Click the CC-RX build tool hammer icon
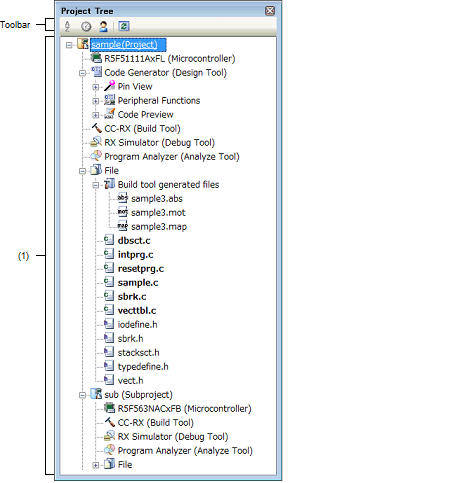The height and width of the screenshot is (483, 474). pos(96,128)
